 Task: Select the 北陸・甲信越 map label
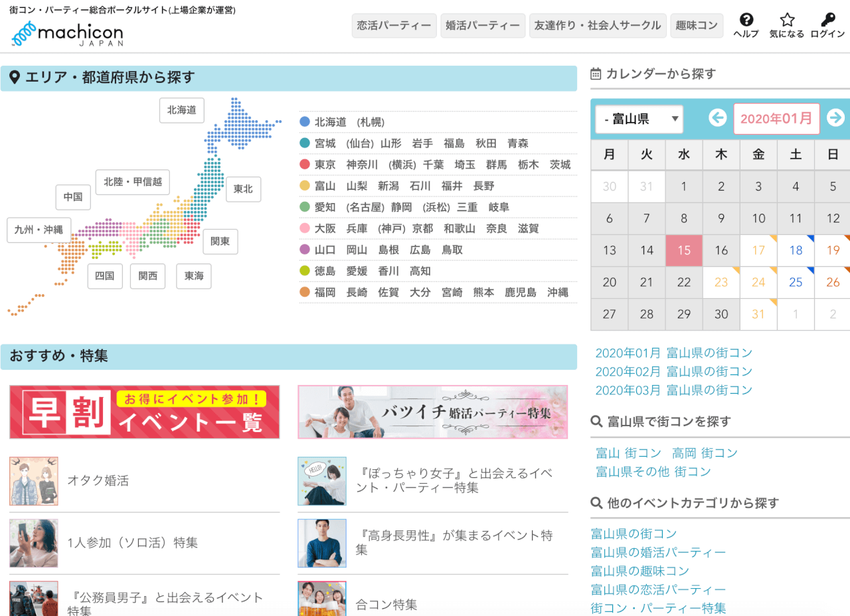[133, 182]
